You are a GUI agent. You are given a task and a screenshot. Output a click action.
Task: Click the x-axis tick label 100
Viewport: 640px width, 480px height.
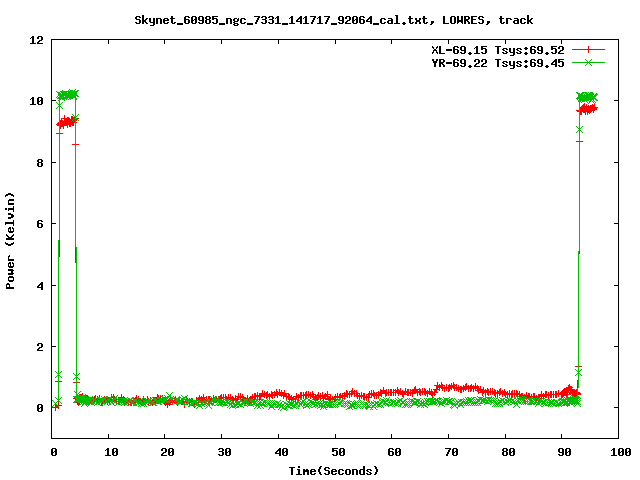(619, 452)
